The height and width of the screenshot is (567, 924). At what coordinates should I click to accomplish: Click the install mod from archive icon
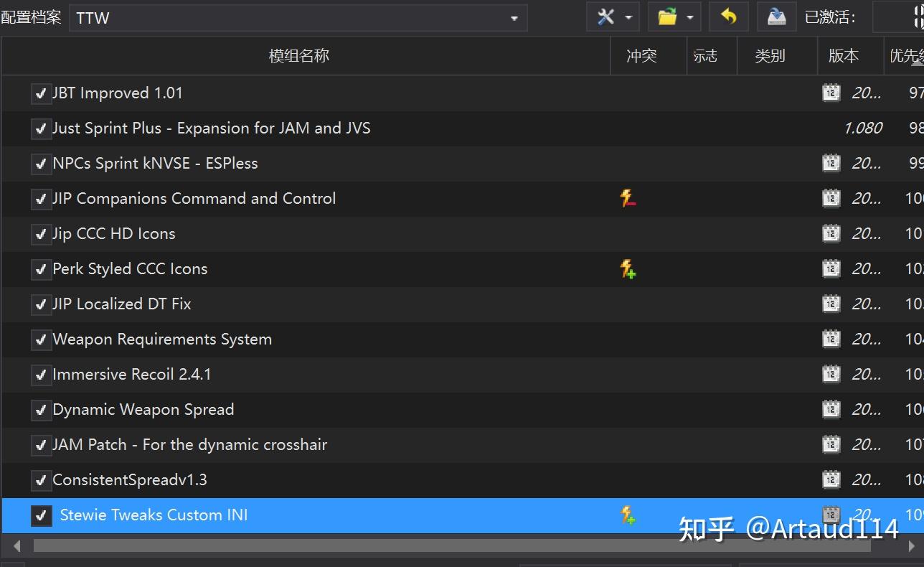coord(775,16)
